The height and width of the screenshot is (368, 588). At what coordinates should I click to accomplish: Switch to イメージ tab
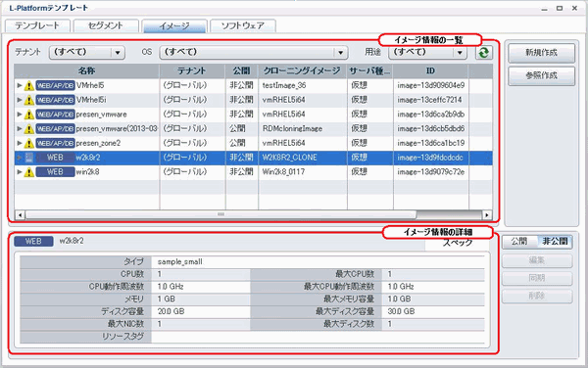[x=174, y=26]
